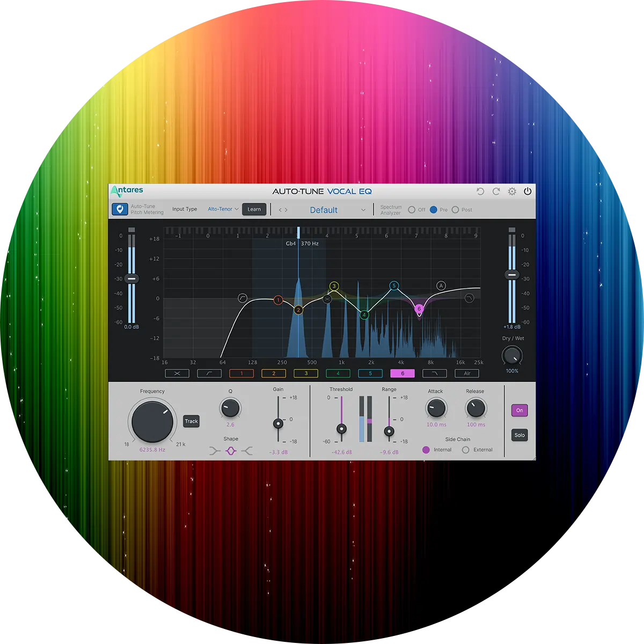This screenshot has width=644, height=644.
Task: Click band node 1 on the EQ curve
Action: 278,300
